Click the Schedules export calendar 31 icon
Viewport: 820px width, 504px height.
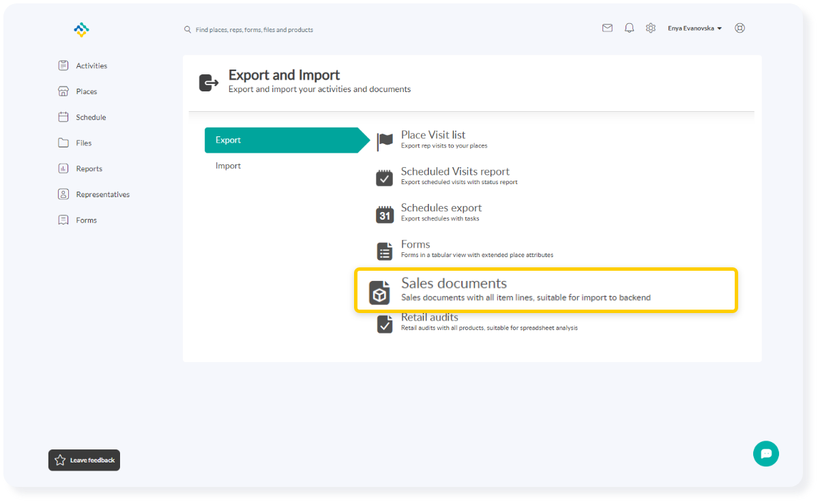click(385, 214)
